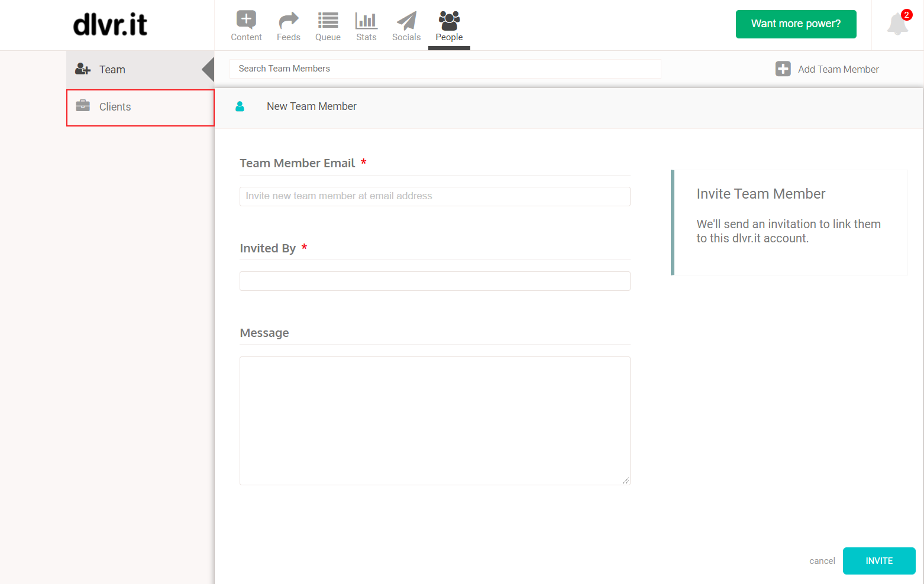This screenshot has height=584, width=924.
Task: Click the Invited By label
Action: (x=267, y=248)
